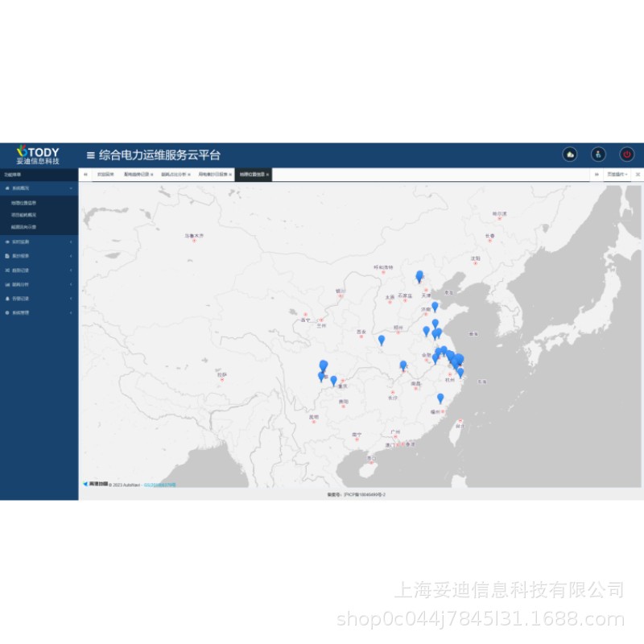The height and width of the screenshot is (644, 644).
Task: Open the tab operations dropdown
Action: tap(617, 175)
